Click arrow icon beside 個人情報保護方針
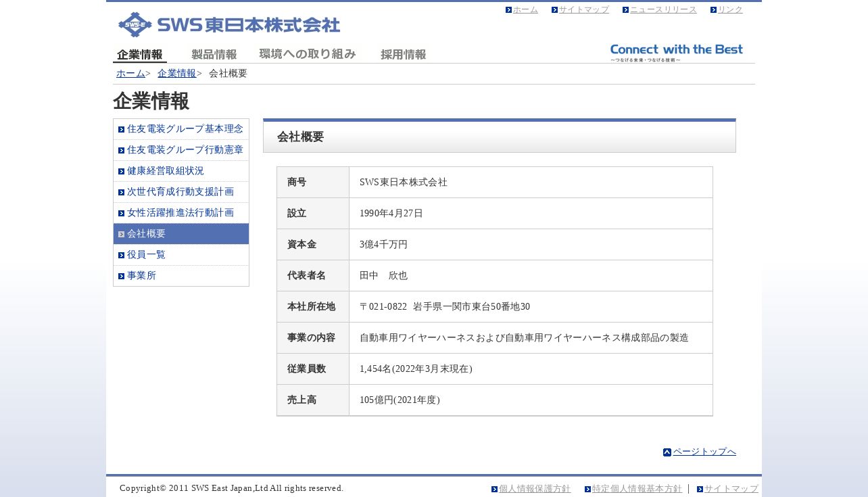868x497 pixels. pos(495,489)
